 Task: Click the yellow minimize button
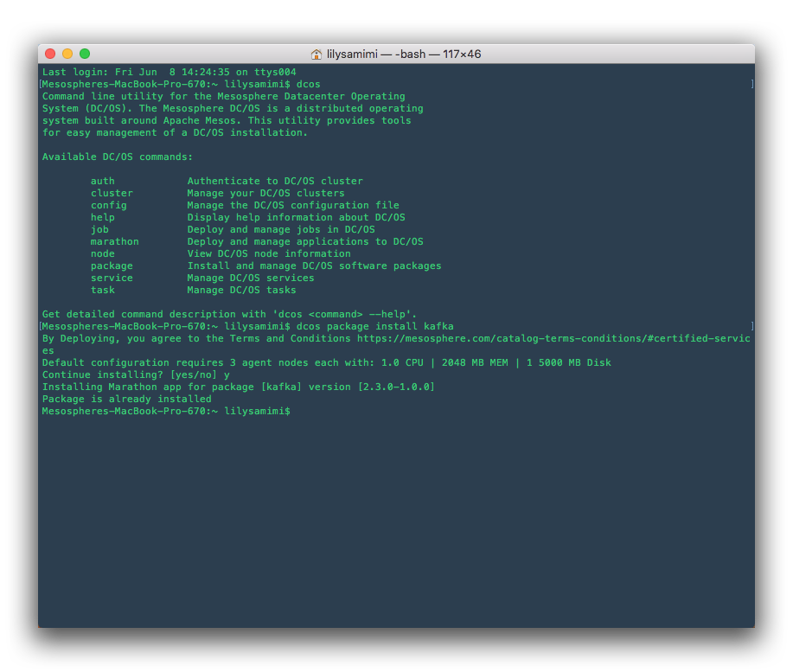(66, 53)
